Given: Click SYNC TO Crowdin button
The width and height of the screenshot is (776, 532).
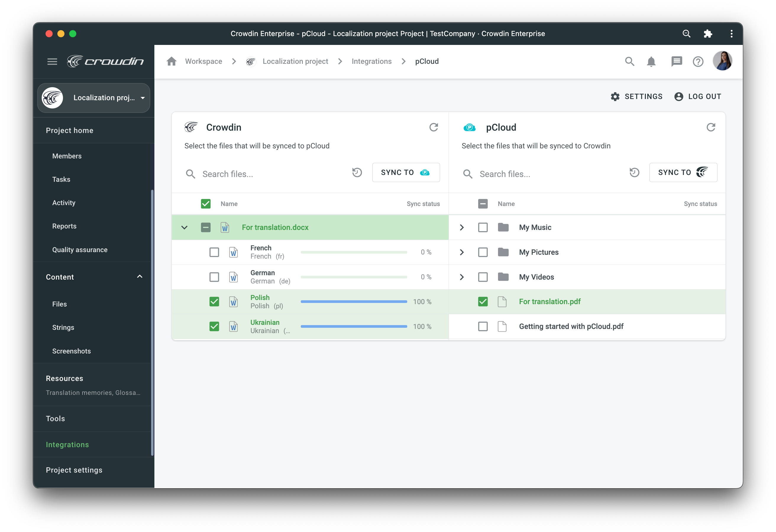Looking at the screenshot, I should click(683, 173).
